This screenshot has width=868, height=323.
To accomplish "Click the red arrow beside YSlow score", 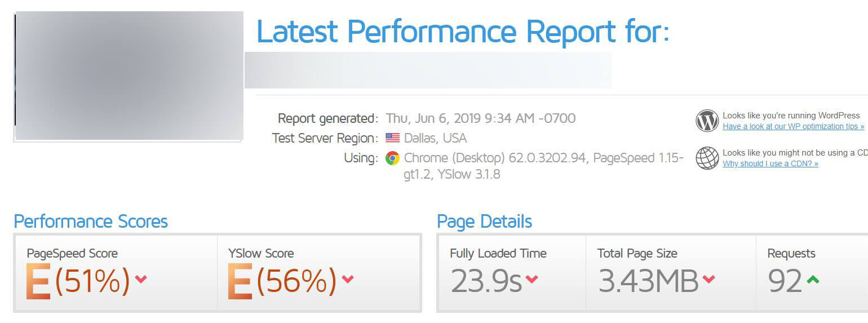I will tap(348, 279).
